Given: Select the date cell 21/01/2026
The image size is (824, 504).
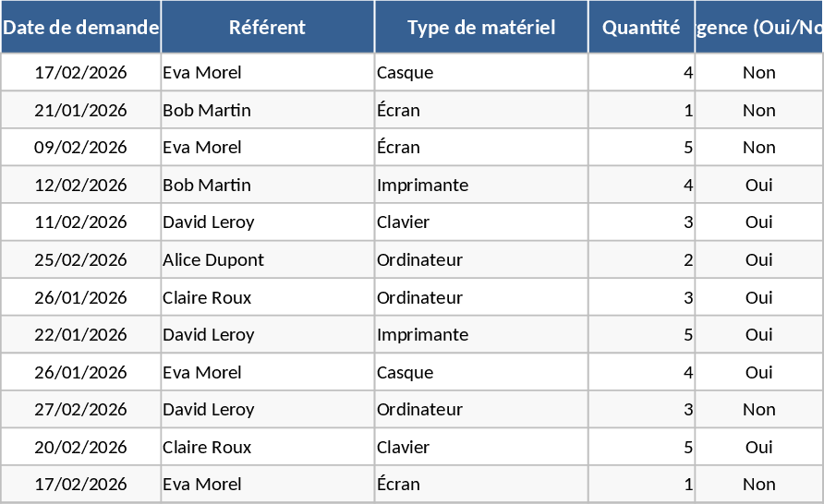Looking at the screenshot, I should pos(80,111).
